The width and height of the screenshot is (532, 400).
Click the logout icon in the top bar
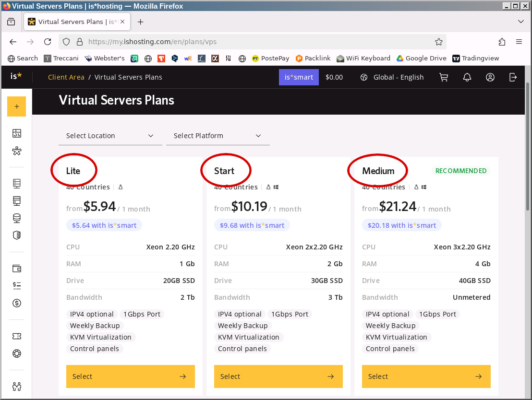(513, 77)
